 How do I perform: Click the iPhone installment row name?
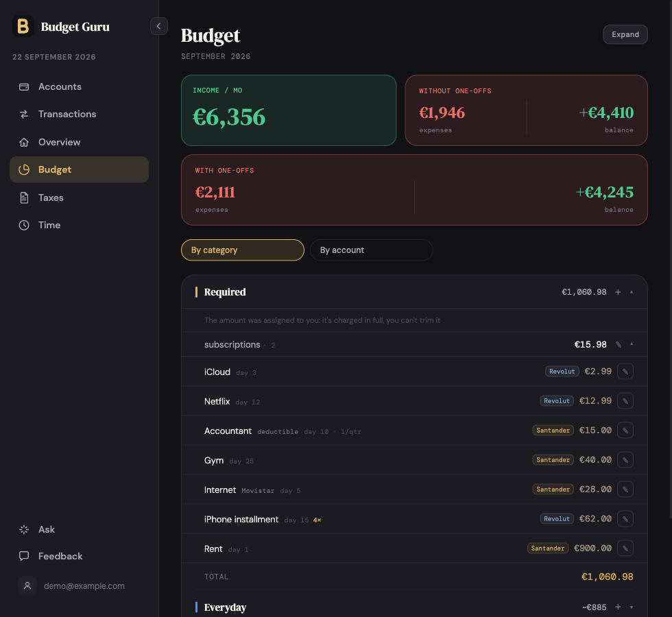(241, 520)
